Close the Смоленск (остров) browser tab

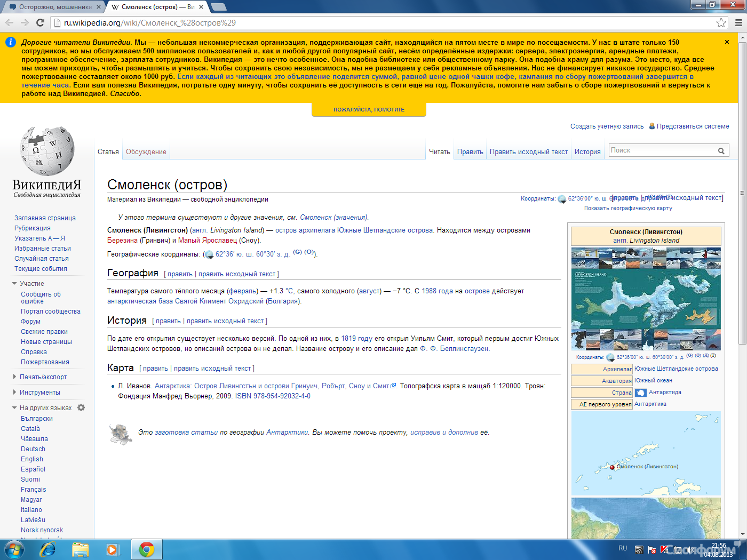click(201, 7)
